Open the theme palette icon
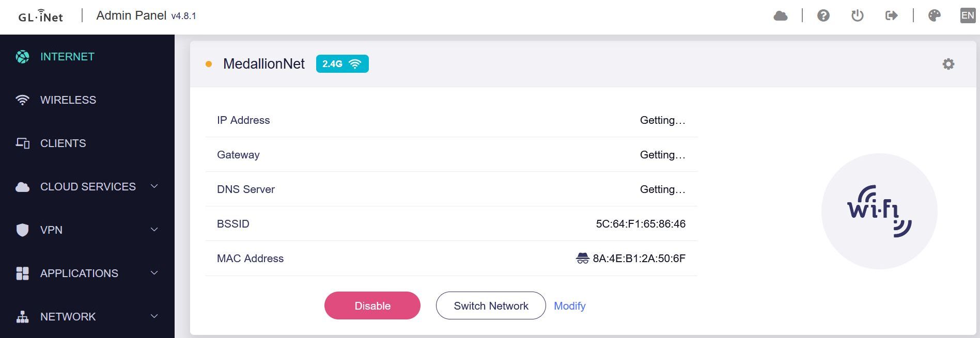This screenshot has height=338, width=980. (934, 16)
